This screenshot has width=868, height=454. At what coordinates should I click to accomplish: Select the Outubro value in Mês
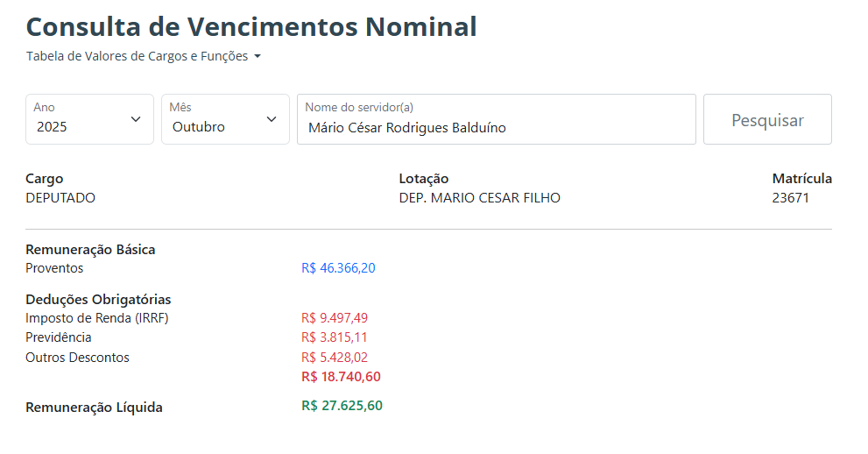tap(199, 127)
